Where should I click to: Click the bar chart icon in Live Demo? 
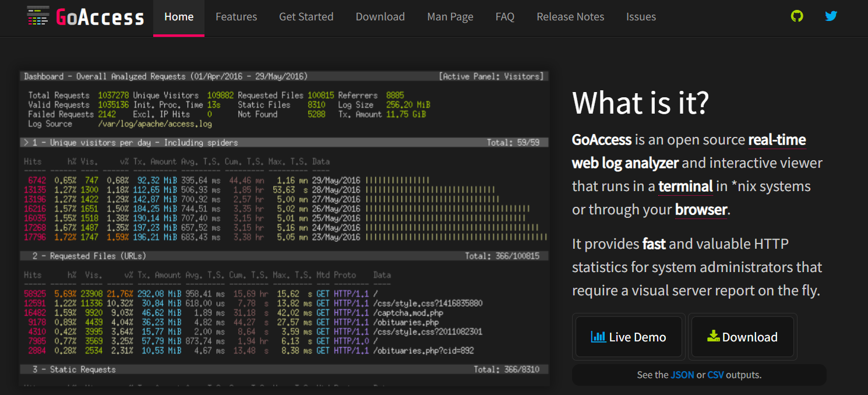(598, 337)
